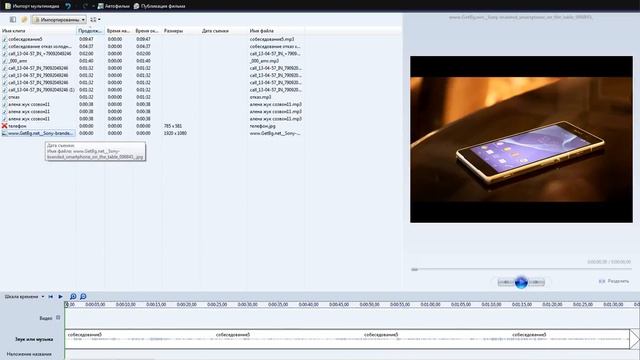Screen dimensions: 640x360
Task: Split the clip with the Разделить button
Action: click(614, 281)
